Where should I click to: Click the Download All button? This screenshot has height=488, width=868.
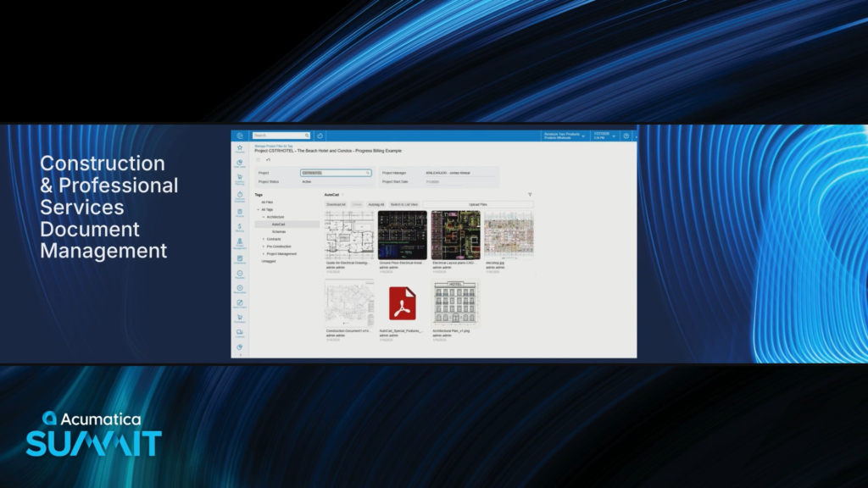337,204
